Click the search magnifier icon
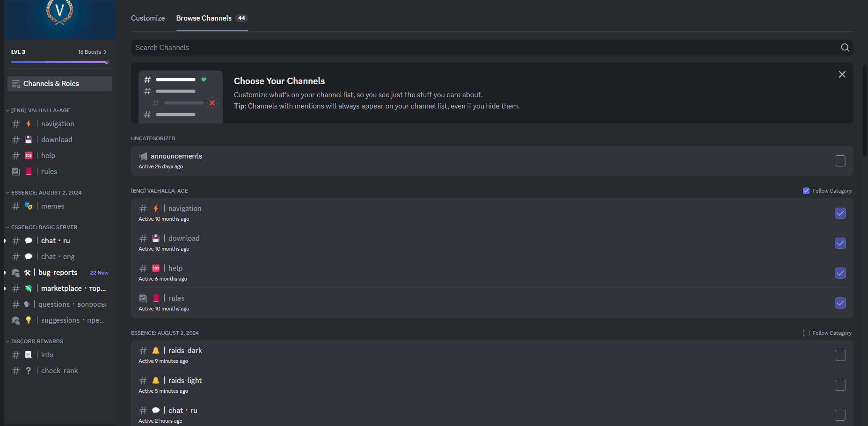Image resolution: width=868 pixels, height=426 pixels. (845, 48)
